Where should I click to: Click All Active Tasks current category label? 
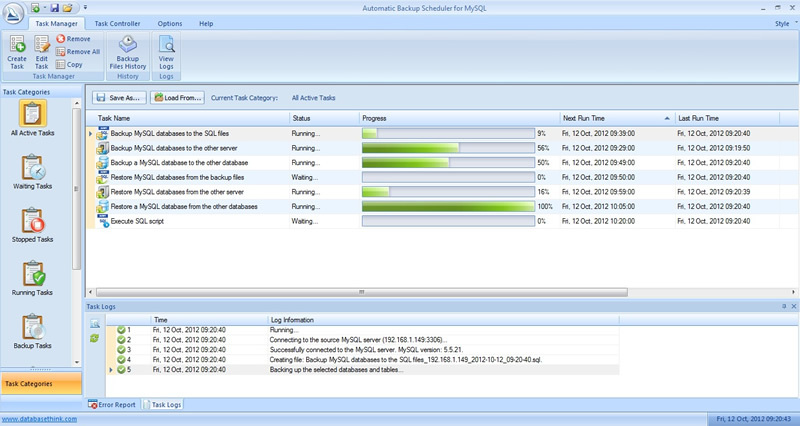(x=313, y=98)
